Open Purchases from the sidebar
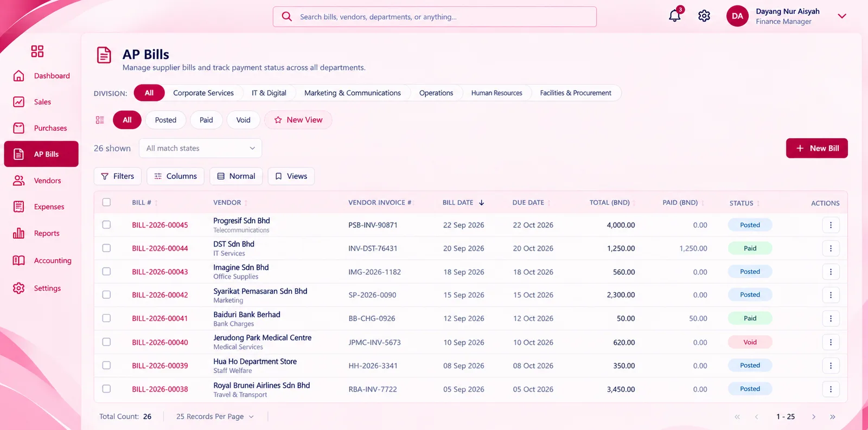Image resolution: width=868 pixels, height=430 pixels. point(41,128)
